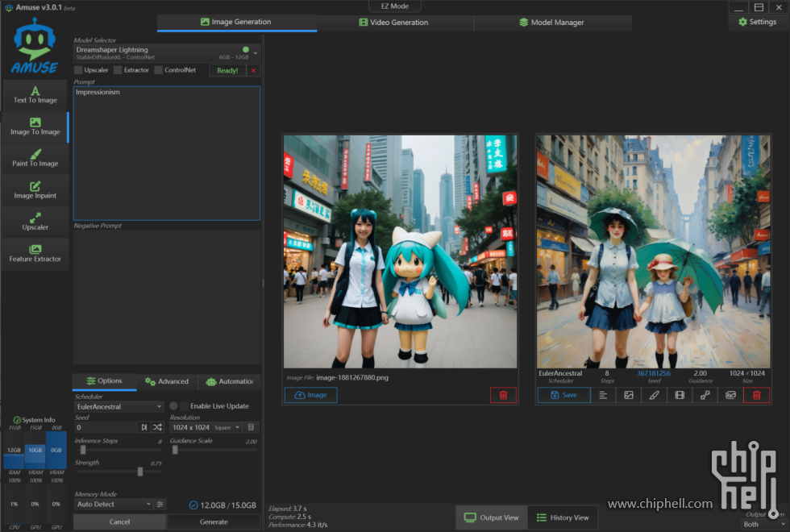
Task: Click the Amuse robot logo
Action: (x=35, y=45)
